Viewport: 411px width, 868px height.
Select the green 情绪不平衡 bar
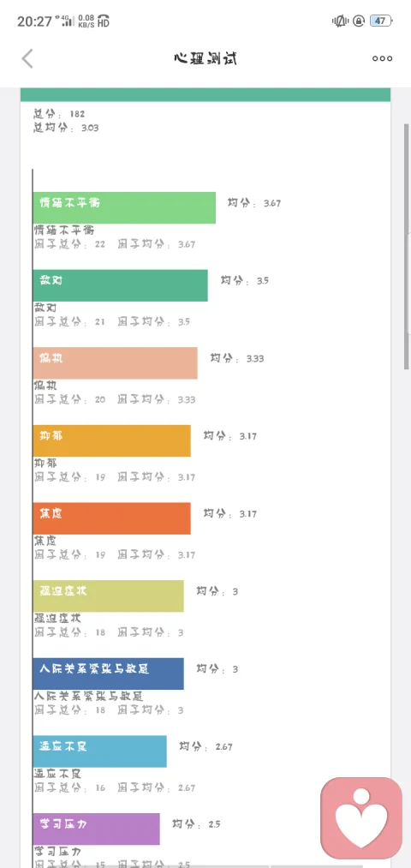coord(124,207)
